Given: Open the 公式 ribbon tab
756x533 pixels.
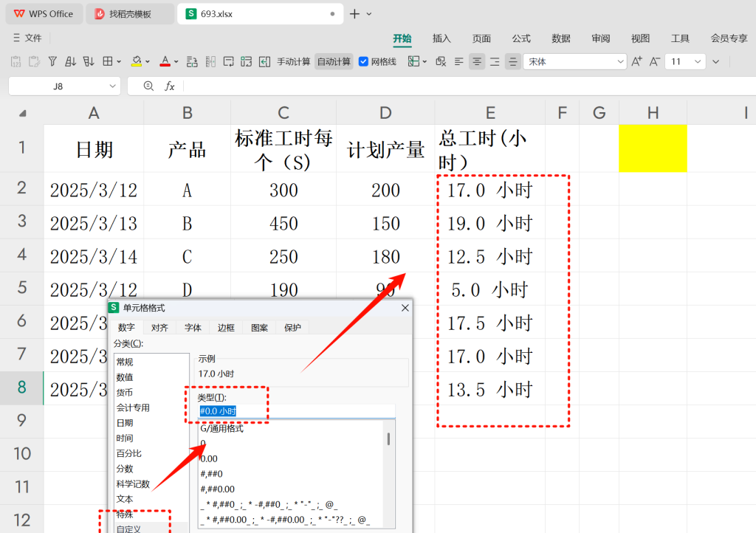Looking at the screenshot, I should point(521,38).
